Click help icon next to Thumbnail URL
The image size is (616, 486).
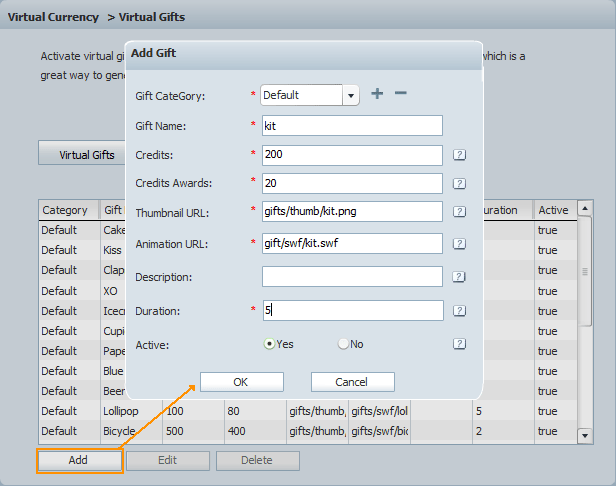tap(459, 212)
